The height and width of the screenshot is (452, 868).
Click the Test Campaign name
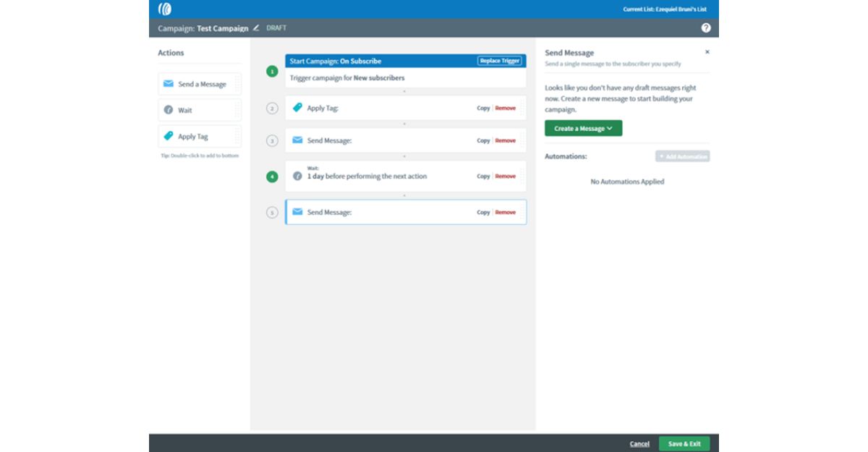222,28
